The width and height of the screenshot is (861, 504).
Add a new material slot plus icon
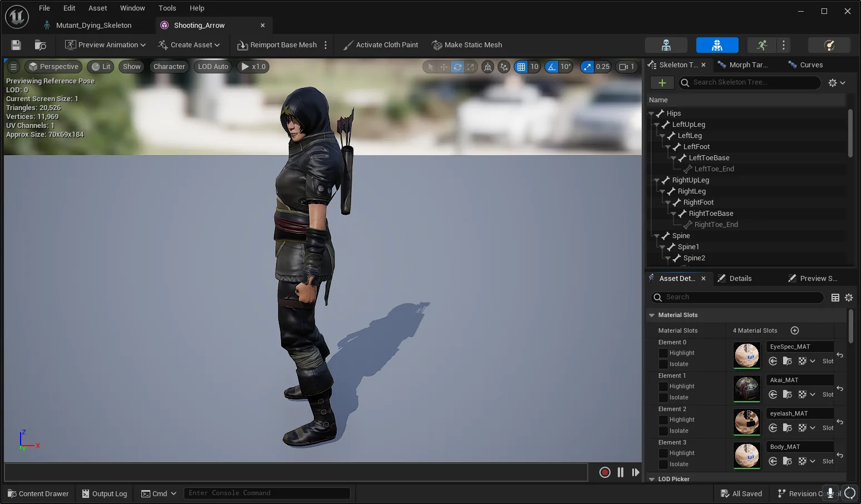[x=795, y=330]
